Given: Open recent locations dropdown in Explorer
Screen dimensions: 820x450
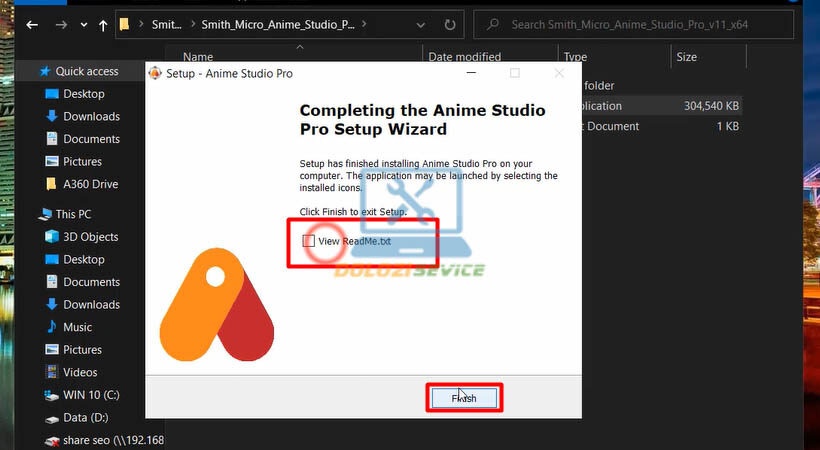Looking at the screenshot, I should [84, 25].
